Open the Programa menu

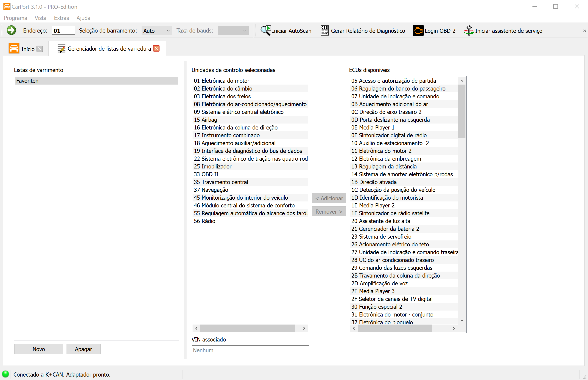[15, 18]
